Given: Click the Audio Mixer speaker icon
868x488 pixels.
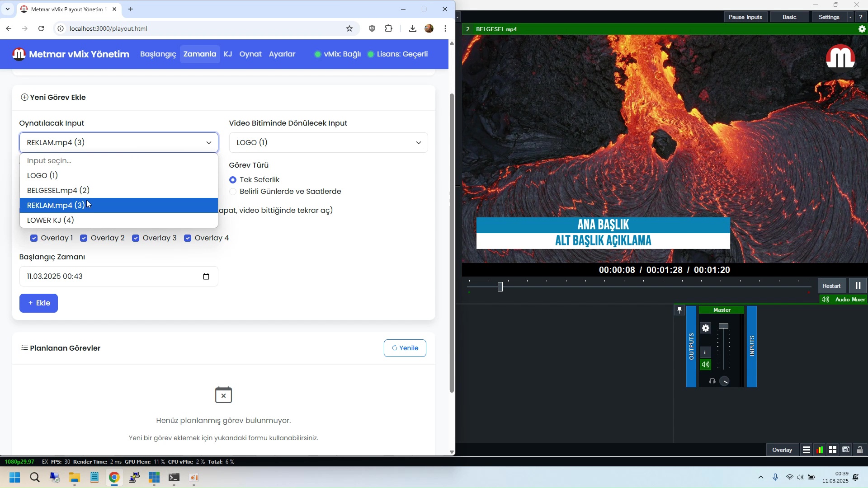Looking at the screenshot, I should point(826,300).
